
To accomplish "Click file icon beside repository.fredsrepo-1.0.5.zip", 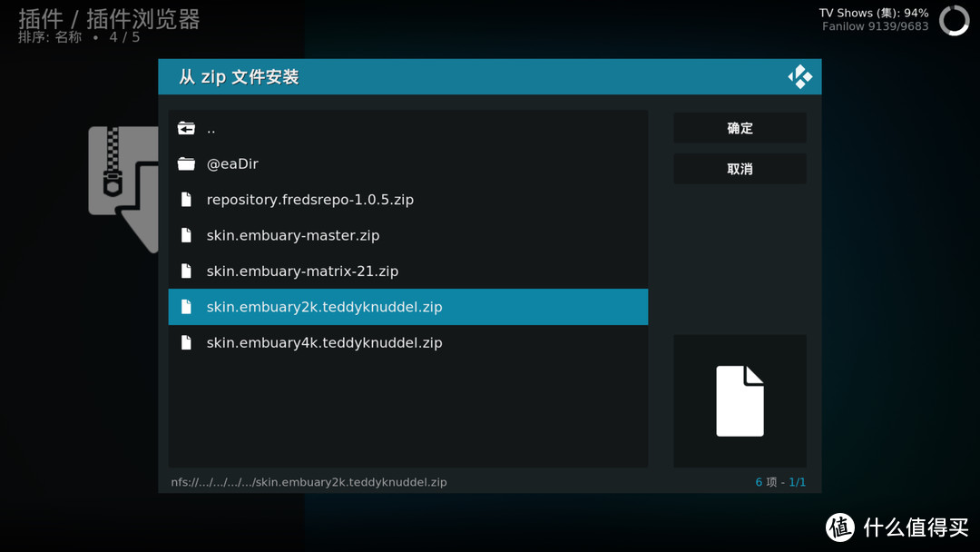I will pyautogui.click(x=186, y=200).
